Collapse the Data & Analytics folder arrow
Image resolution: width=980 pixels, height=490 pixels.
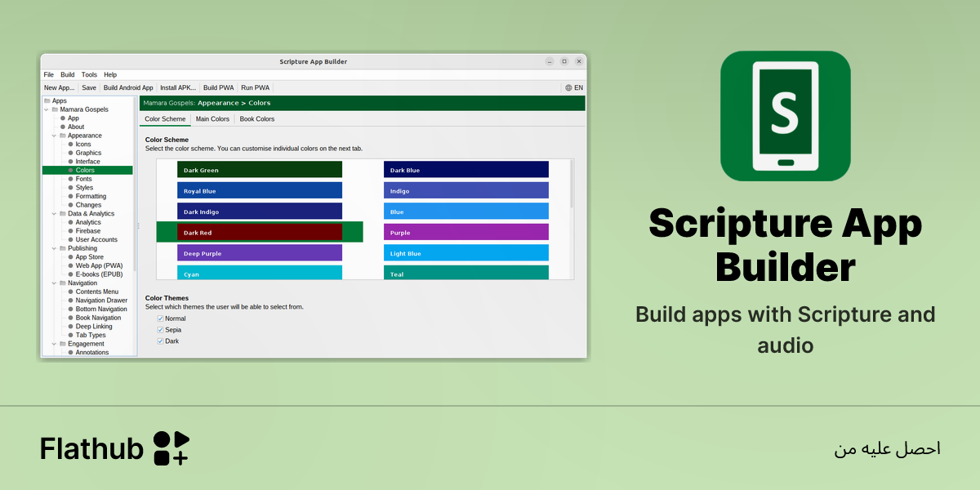(55, 214)
